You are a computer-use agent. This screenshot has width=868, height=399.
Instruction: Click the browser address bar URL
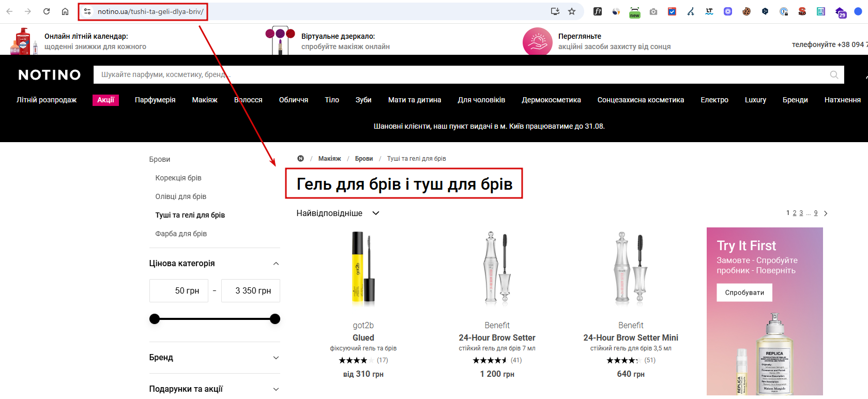[150, 11]
